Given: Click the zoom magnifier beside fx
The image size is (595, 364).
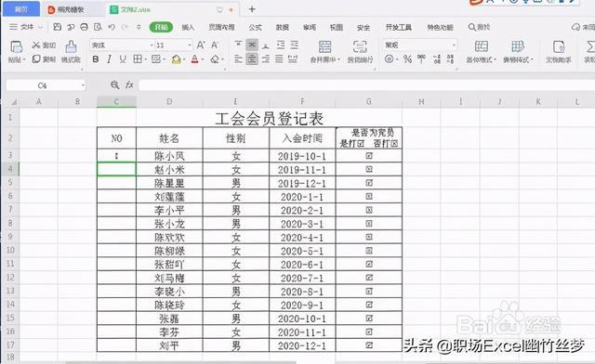Looking at the screenshot, I should tap(114, 84).
